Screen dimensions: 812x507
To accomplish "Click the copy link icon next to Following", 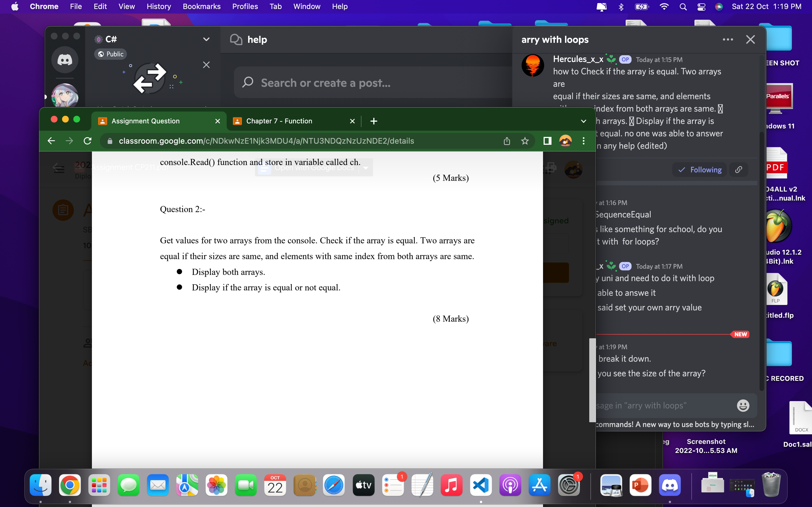I will (x=739, y=170).
